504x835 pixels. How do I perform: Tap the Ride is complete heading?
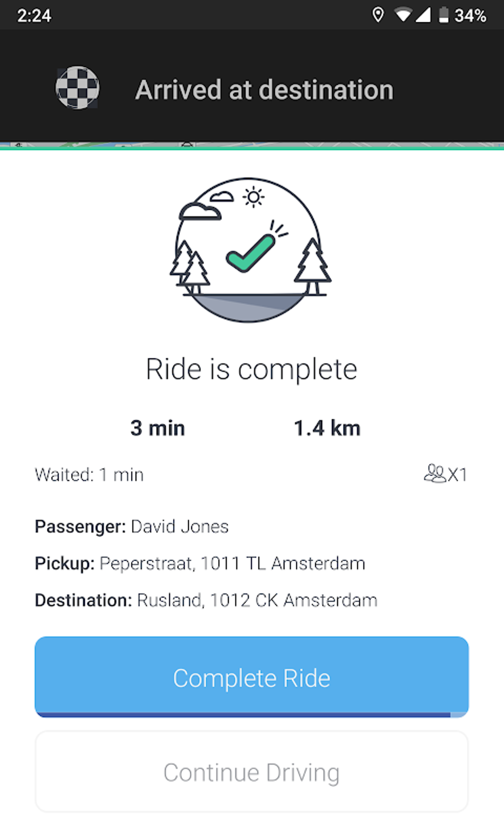252,369
